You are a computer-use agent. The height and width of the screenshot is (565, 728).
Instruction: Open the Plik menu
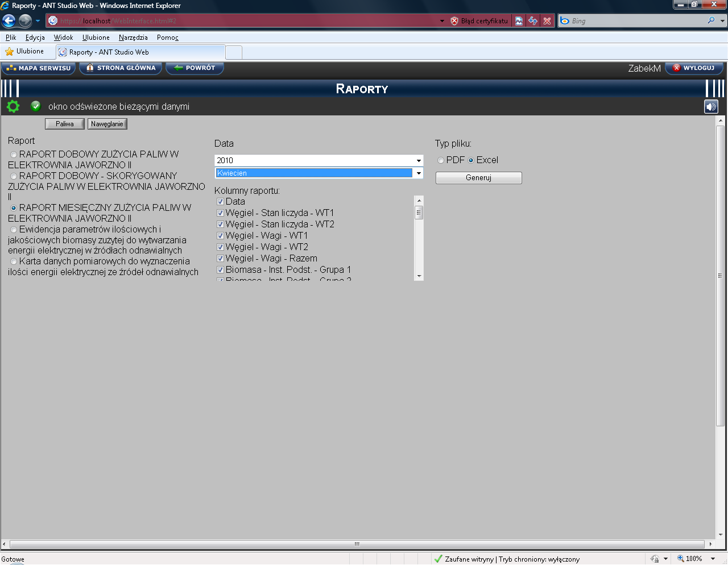tap(11, 38)
